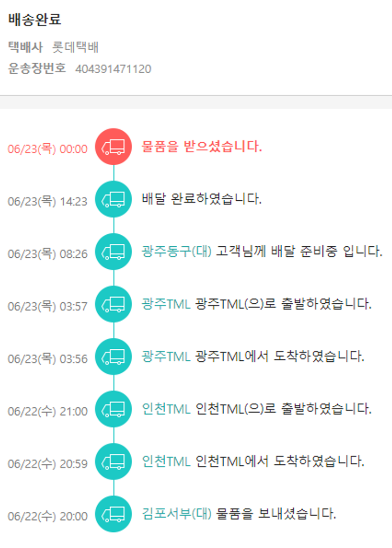Click truck icon beside 06/22 20:00 entry
Viewport: 392px width, 548px height.
click(x=113, y=514)
